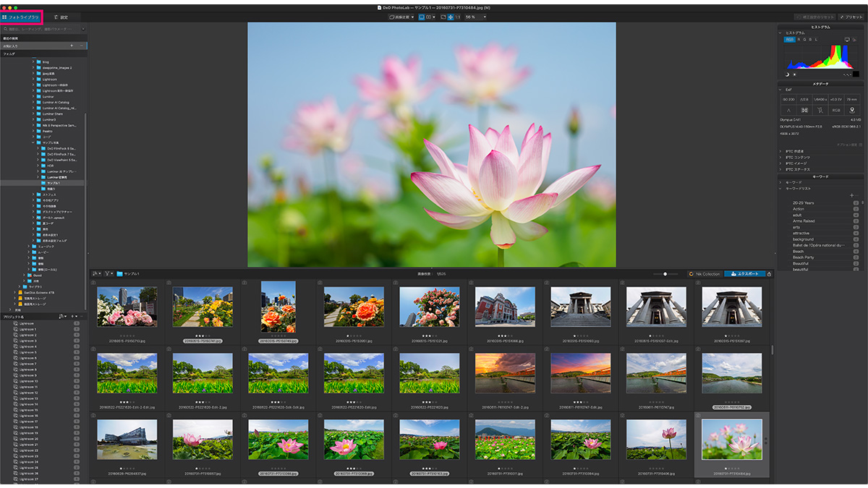Show the L luminance histogram
This screenshot has height=488, width=868.
point(817,40)
